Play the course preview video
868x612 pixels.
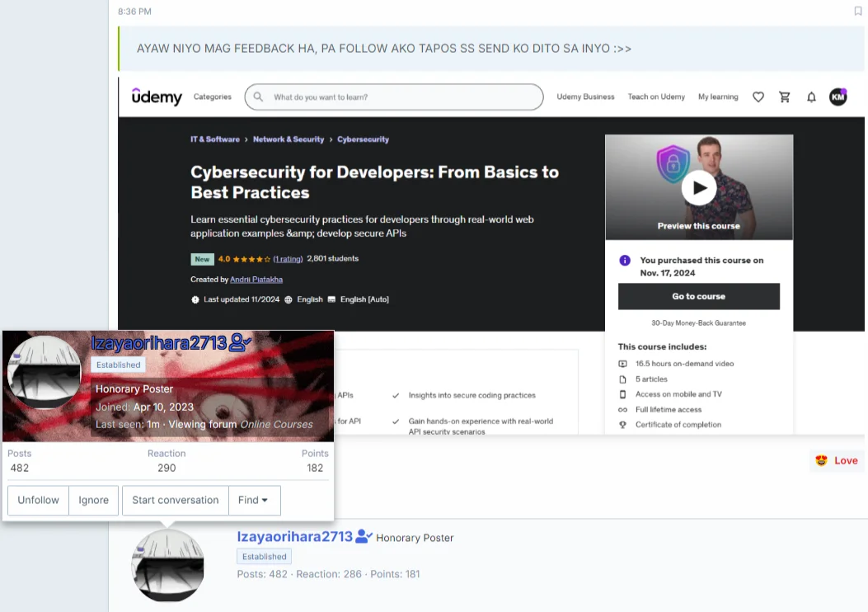[x=699, y=188]
